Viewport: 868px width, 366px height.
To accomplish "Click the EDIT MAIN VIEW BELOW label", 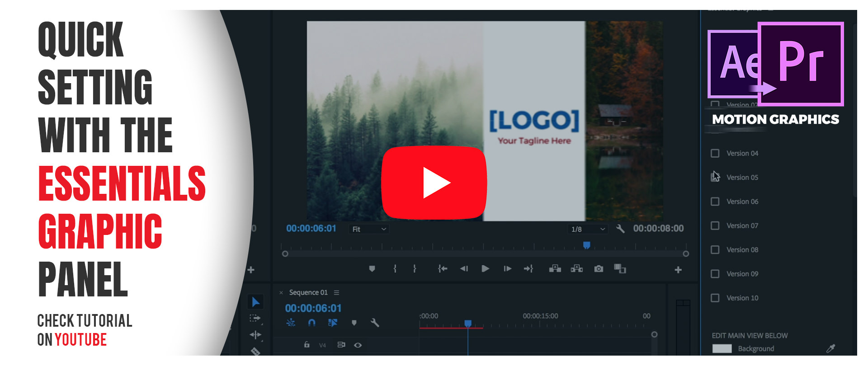I will point(750,336).
